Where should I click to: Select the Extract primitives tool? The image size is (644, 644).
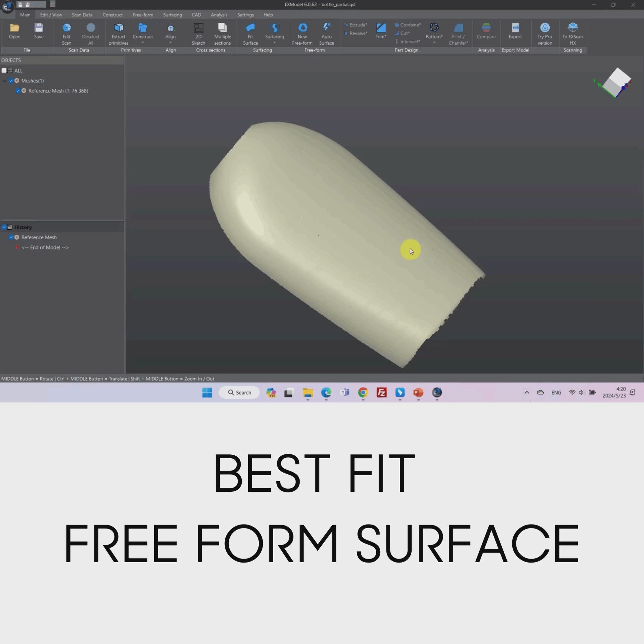coord(118,28)
